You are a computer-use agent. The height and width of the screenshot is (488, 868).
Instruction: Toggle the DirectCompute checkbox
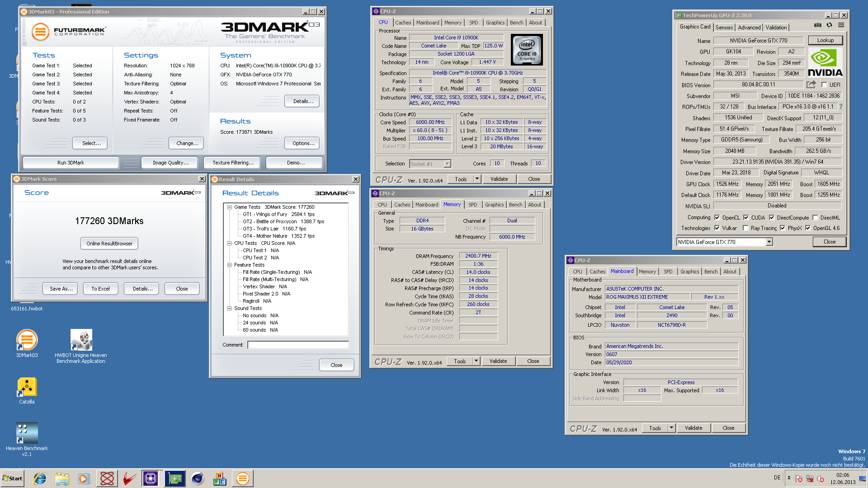point(772,217)
